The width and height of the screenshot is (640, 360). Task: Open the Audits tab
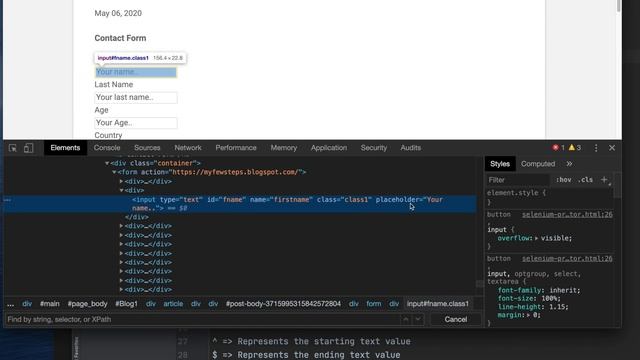pos(410,148)
